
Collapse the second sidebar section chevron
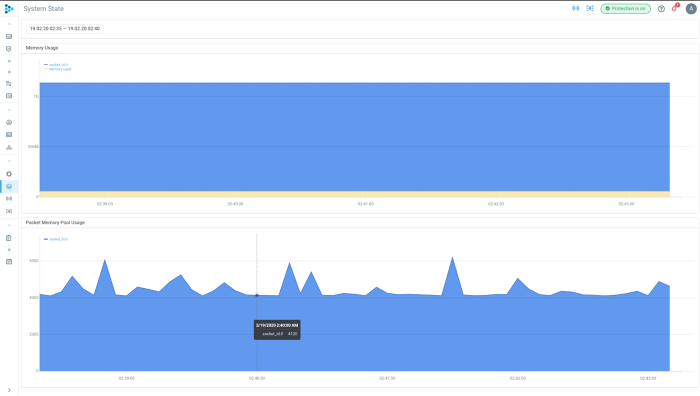(x=9, y=110)
